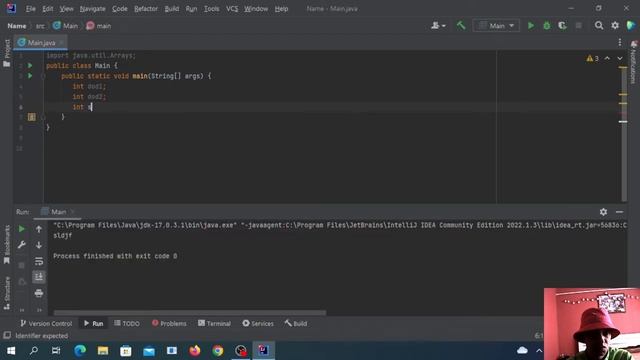Open the View menu
The width and height of the screenshot is (640, 360).
pos(66,9)
